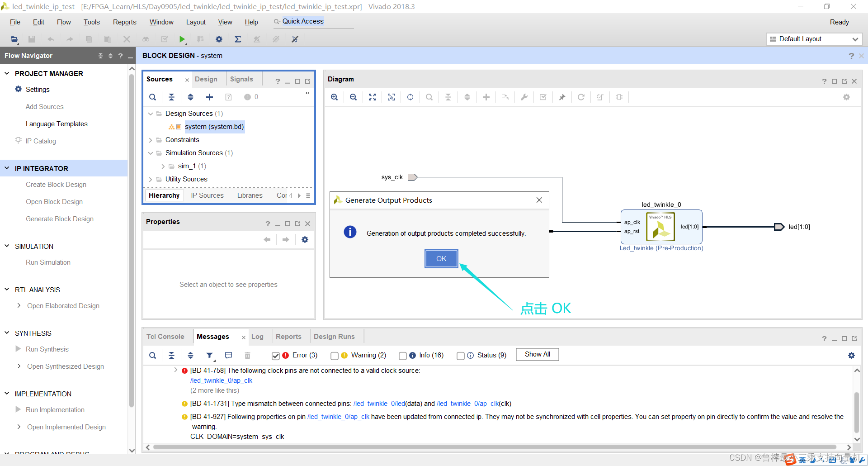868x466 pixels.
Task: Open Default Layout dropdown
Action: [x=814, y=39]
